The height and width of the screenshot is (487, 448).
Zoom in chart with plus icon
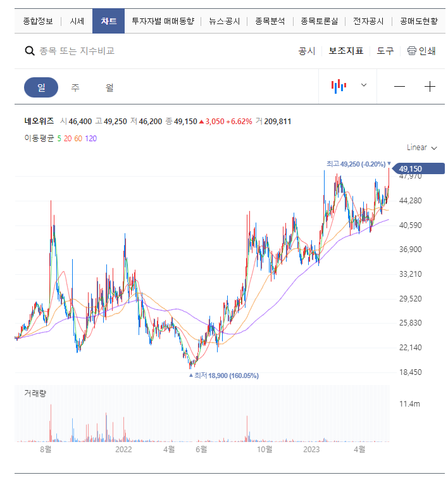point(430,86)
